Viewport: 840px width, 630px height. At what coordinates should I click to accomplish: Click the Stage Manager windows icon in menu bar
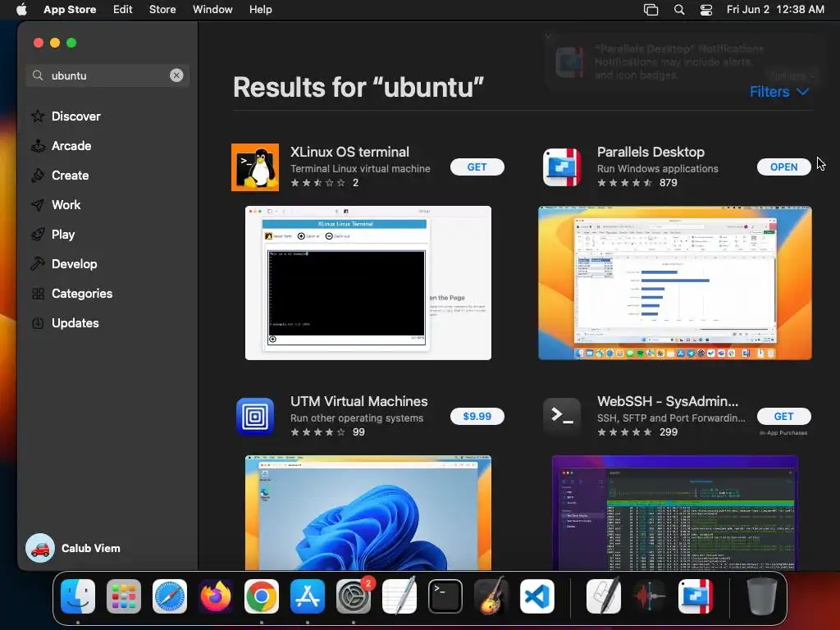pos(651,10)
